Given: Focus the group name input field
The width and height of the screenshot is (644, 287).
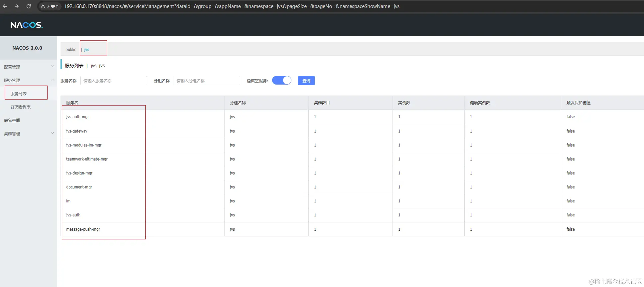Looking at the screenshot, I should (x=207, y=81).
